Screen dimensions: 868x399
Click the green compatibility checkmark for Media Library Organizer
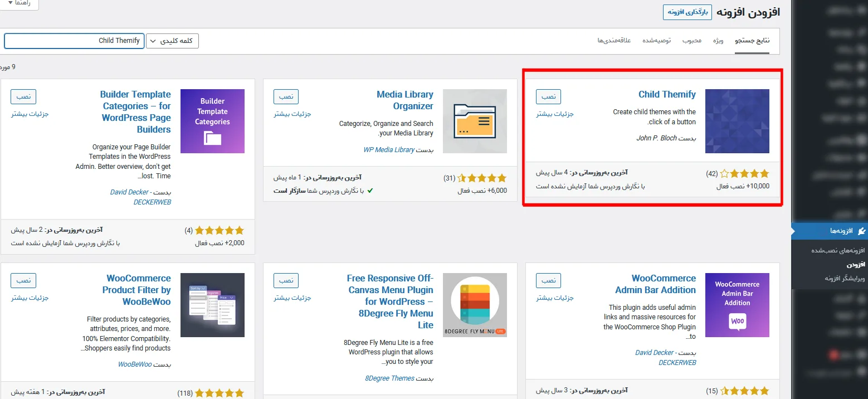pos(370,191)
